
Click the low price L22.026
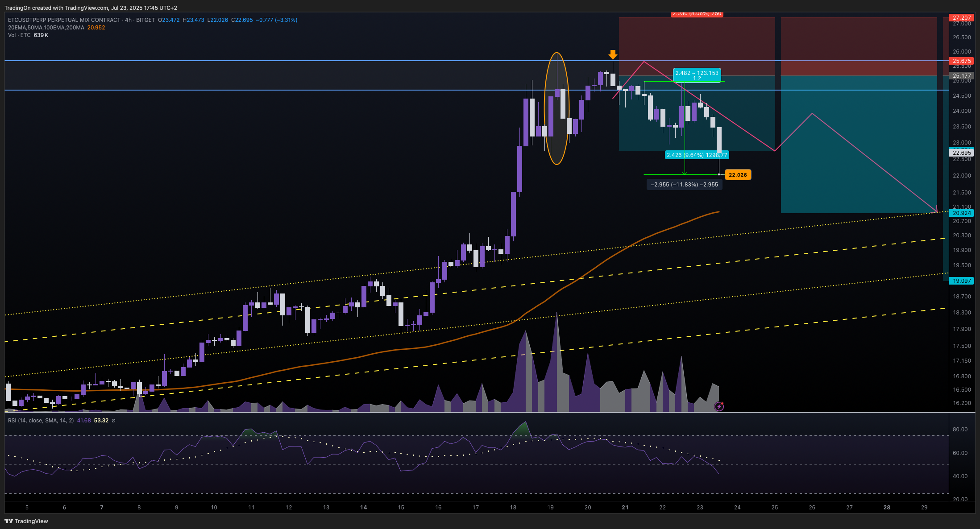[x=217, y=20]
